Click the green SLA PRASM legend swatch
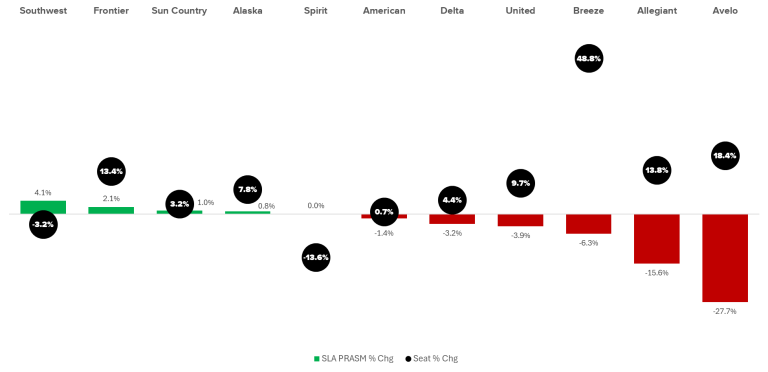This screenshot has height=372, width=768. click(316, 359)
